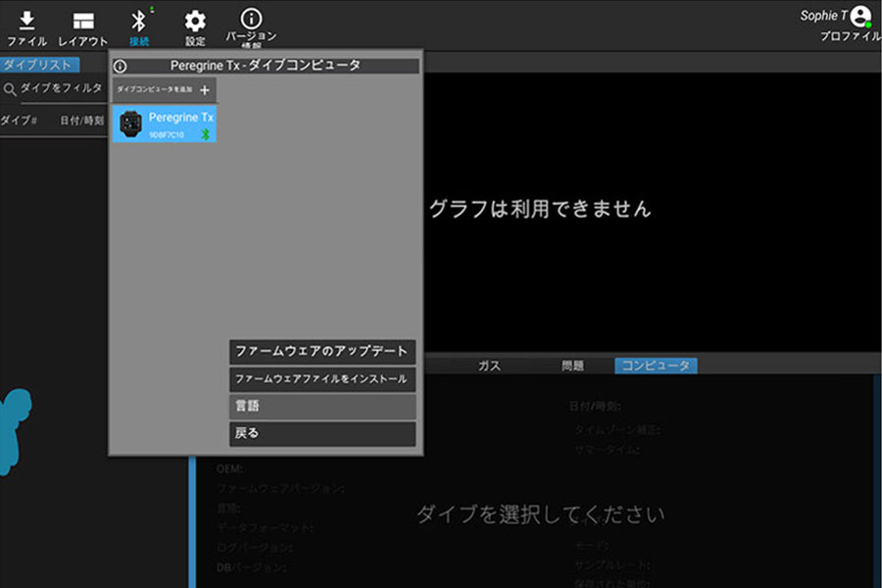The image size is (882, 588).
Task: Select the Peregrine Tx device thumbnail
Action: click(131, 124)
